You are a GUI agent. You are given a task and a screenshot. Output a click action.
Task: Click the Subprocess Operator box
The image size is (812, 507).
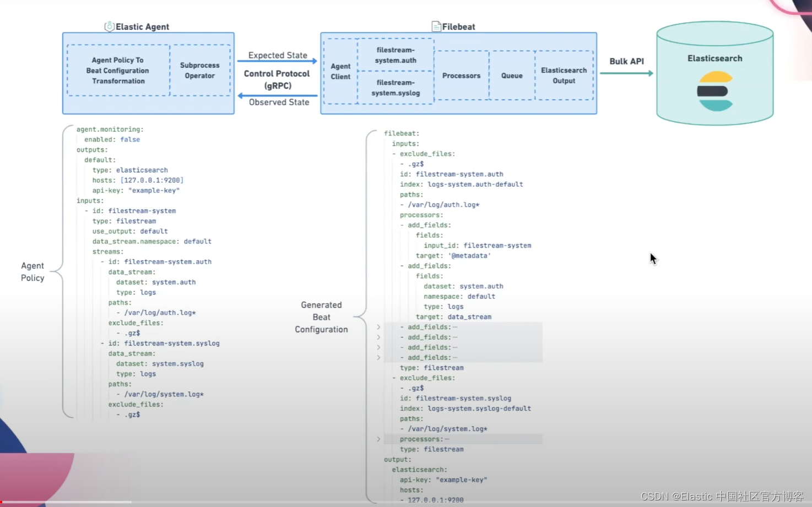(x=200, y=70)
